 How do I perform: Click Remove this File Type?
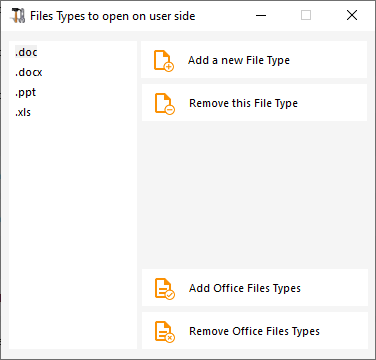click(254, 103)
